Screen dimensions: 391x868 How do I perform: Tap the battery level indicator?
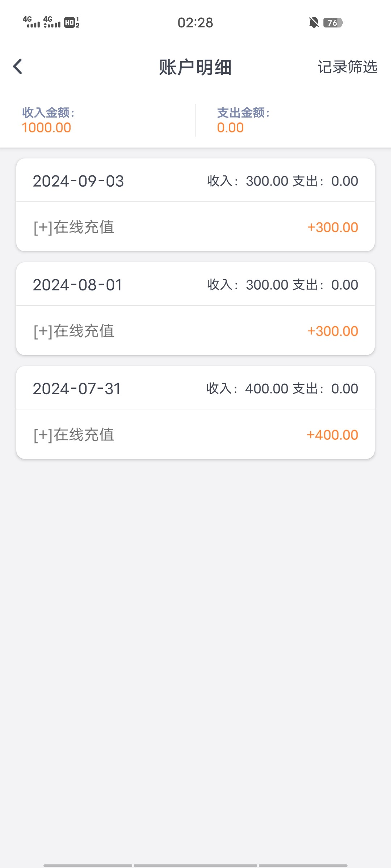click(x=333, y=23)
